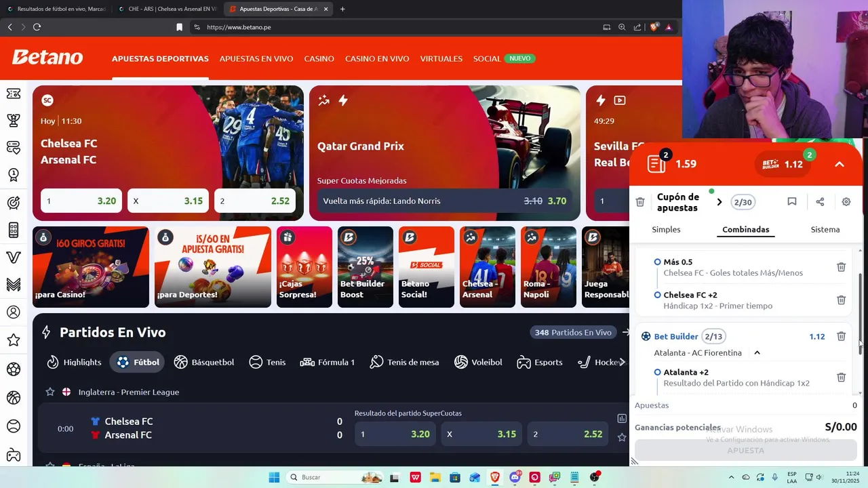The height and width of the screenshot is (488, 868).
Task: Open the Brave Shields icon
Action: [x=654, y=27]
